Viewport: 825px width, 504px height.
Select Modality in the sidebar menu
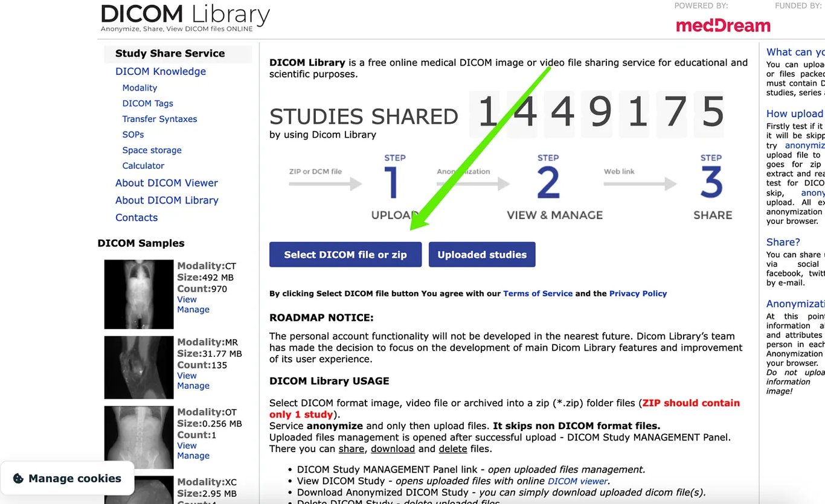pyautogui.click(x=140, y=88)
